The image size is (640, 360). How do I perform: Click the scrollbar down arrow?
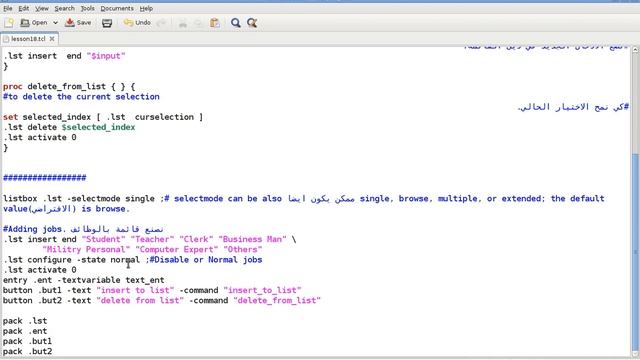tap(636, 353)
